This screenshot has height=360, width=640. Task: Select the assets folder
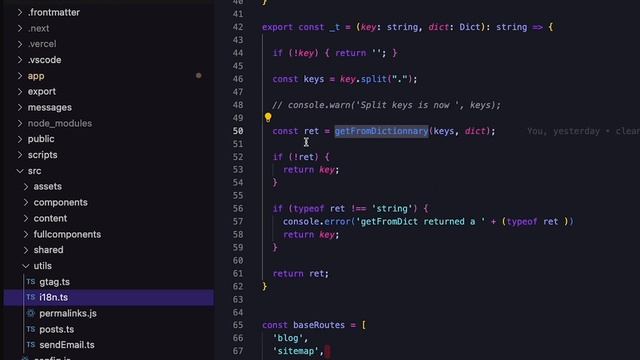(x=47, y=187)
